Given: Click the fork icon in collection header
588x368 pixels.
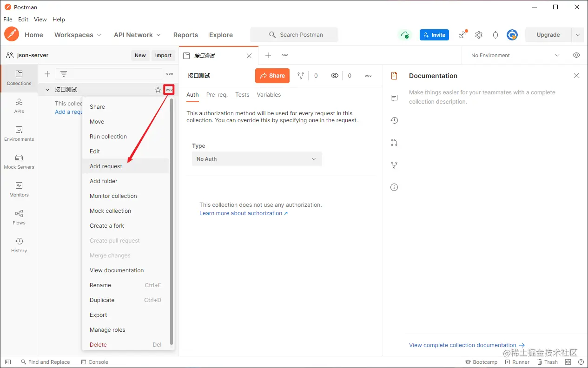Looking at the screenshot, I should pos(301,76).
